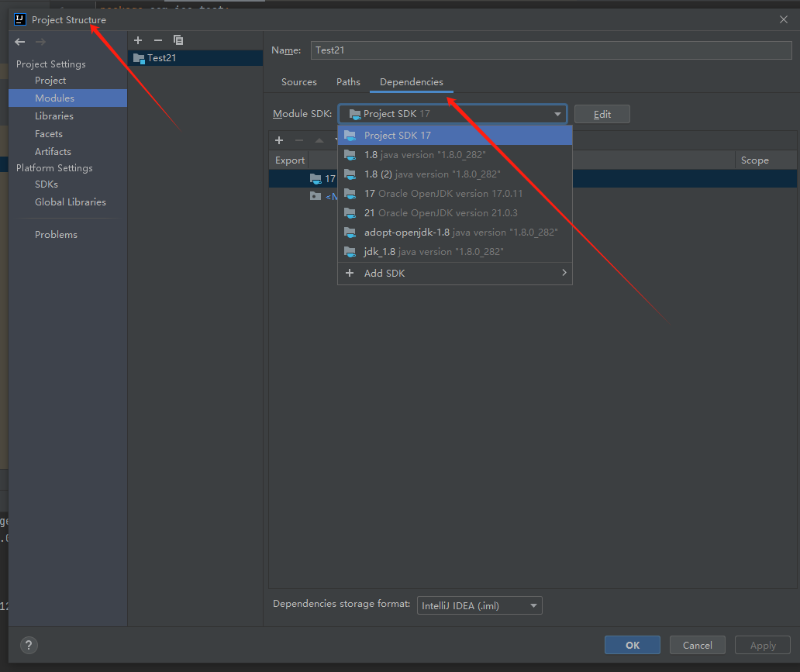800x672 pixels.
Task: Open Project settings section
Action: 50,81
